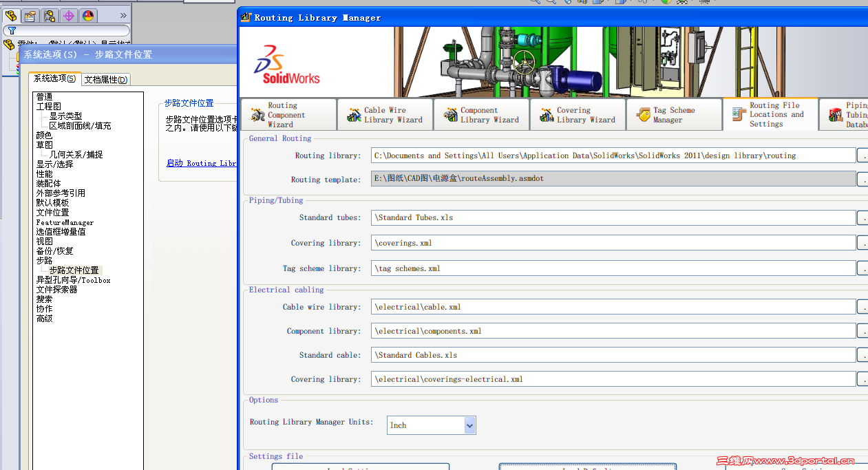This screenshot has height=470, width=868.
Task: Select 草图 in the options tree
Action: pos(44,145)
